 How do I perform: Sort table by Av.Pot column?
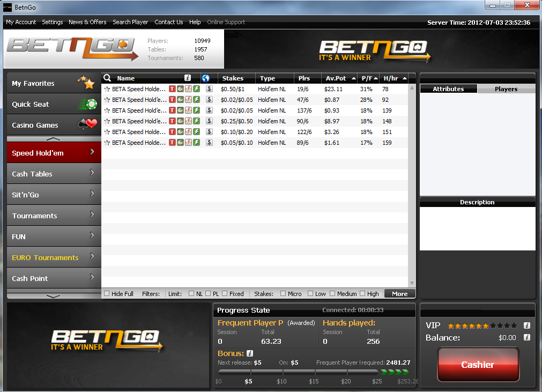tap(339, 78)
